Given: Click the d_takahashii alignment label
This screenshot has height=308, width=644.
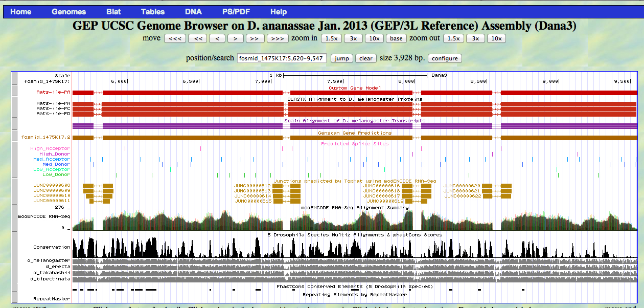Looking at the screenshot, I should click(x=52, y=273).
